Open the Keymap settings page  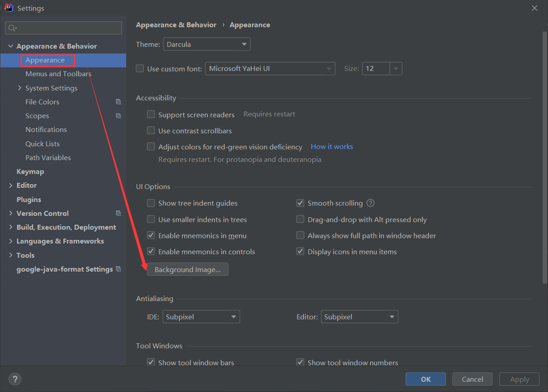click(x=30, y=171)
